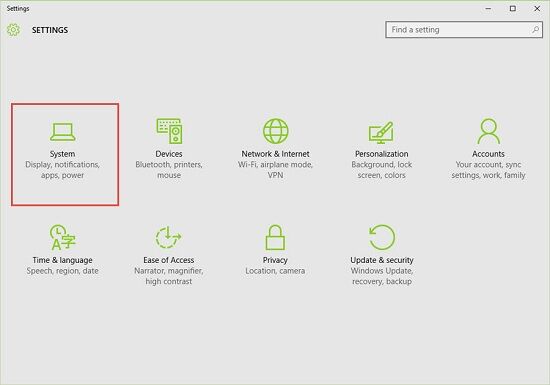Select the Time & language label

[62, 260]
